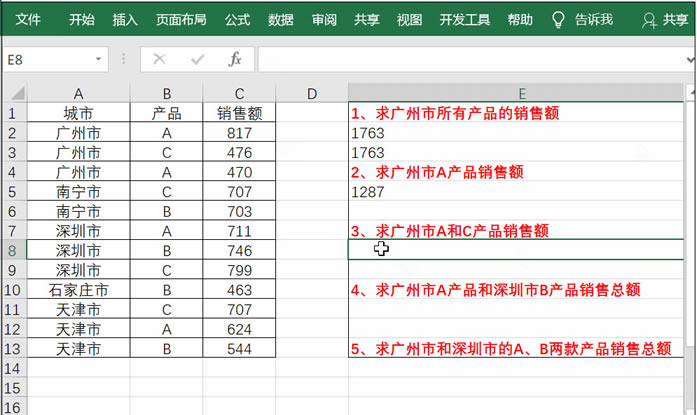
Task: Click the 告诉我 search box text
Action: (593, 19)
